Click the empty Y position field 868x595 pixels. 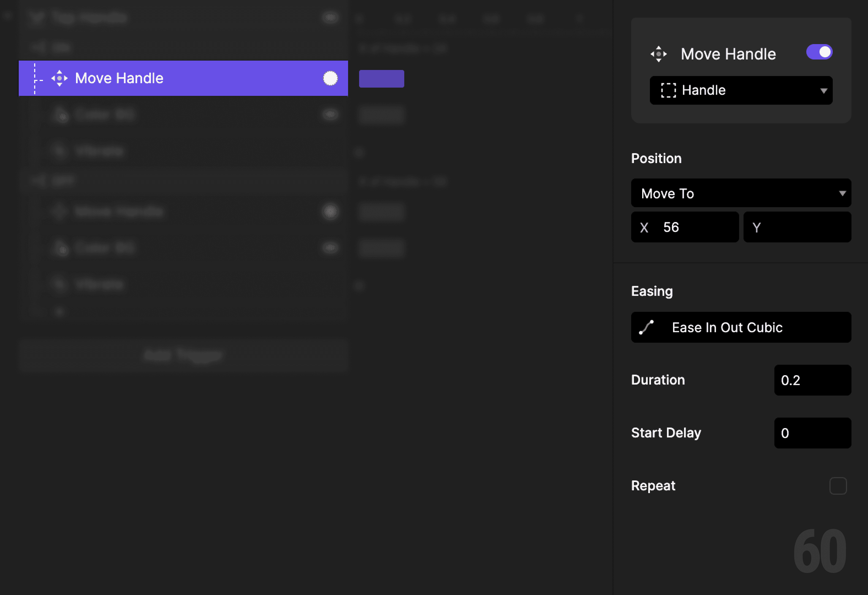coord(798,227)
